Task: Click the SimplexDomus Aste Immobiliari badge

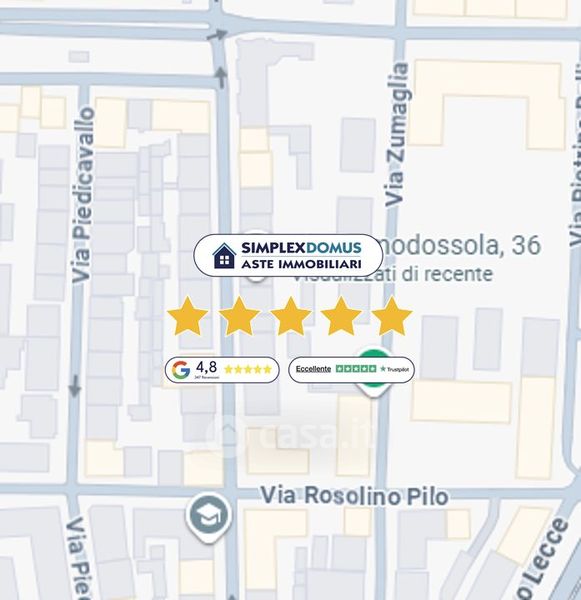Action: coord(288,255)
